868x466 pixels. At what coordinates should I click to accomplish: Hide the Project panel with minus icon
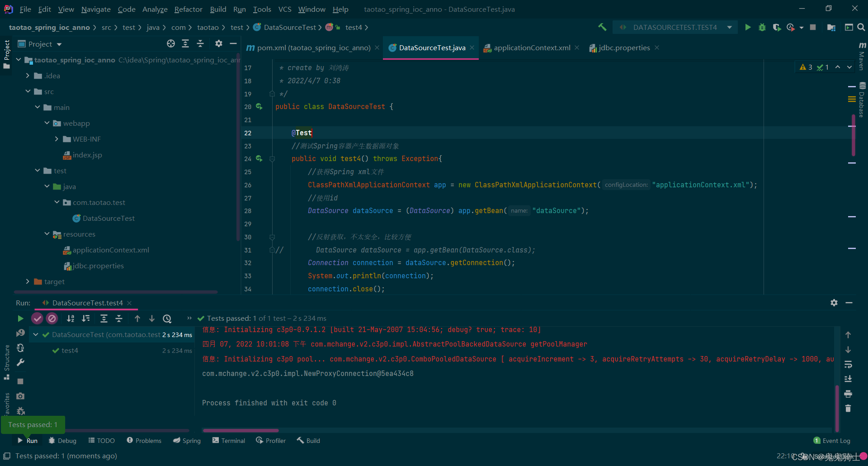[233, 43]
